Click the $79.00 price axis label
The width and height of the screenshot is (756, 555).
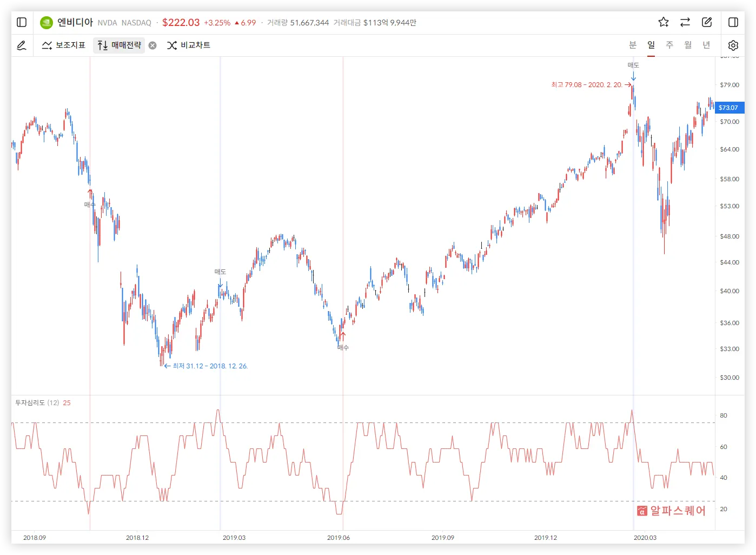pyautogui.click(x=730, y=85)
